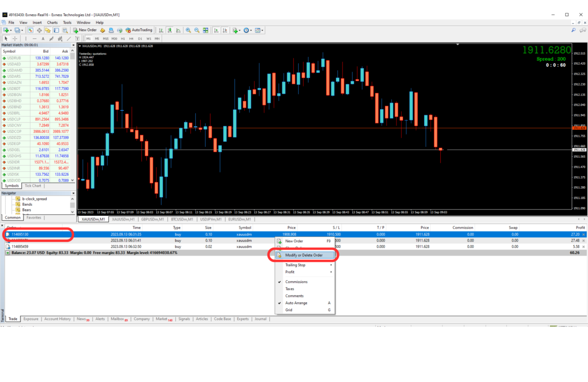588x382 pixels.
Task: Open the Profiles toolbar icon
Action: [x=17, y=30]
